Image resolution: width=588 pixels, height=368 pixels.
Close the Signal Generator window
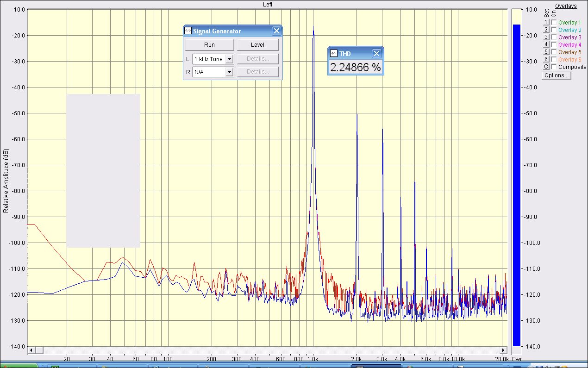point(276,31)
